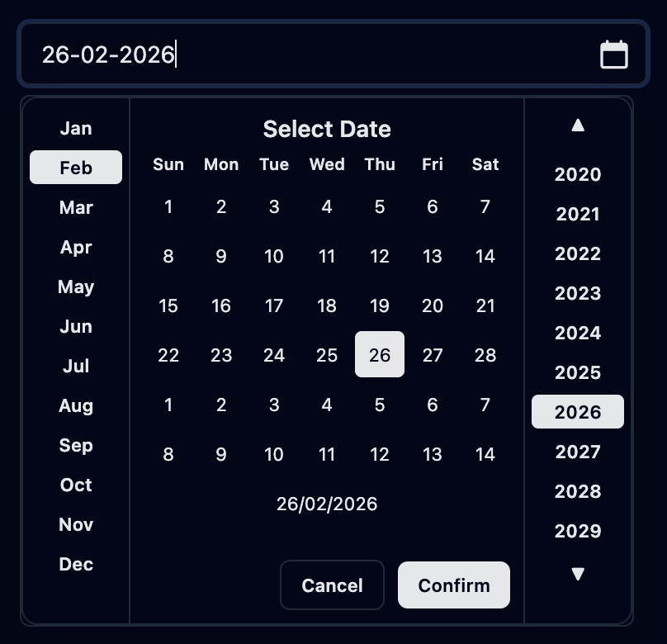This screenshot has width=667, height=644.
Task: Select February in the month sidebar
Action: click(x=75, y=167)
